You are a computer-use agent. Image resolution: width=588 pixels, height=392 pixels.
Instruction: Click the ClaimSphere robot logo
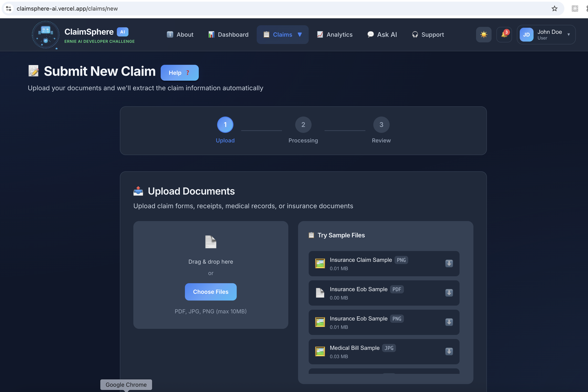coord(45,34)
